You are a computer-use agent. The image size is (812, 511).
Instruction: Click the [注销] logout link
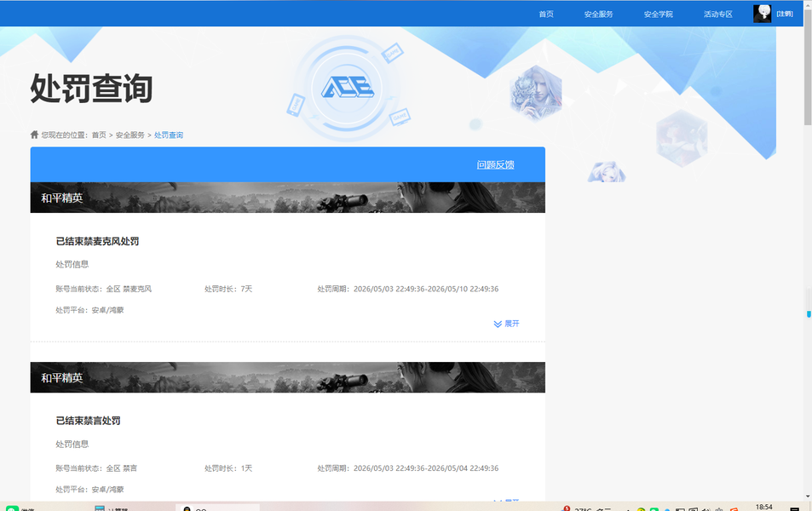pos(785,14)
